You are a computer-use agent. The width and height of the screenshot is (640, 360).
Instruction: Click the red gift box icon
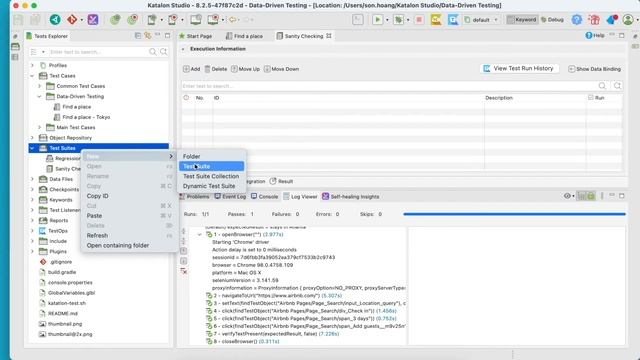(594, 19)
